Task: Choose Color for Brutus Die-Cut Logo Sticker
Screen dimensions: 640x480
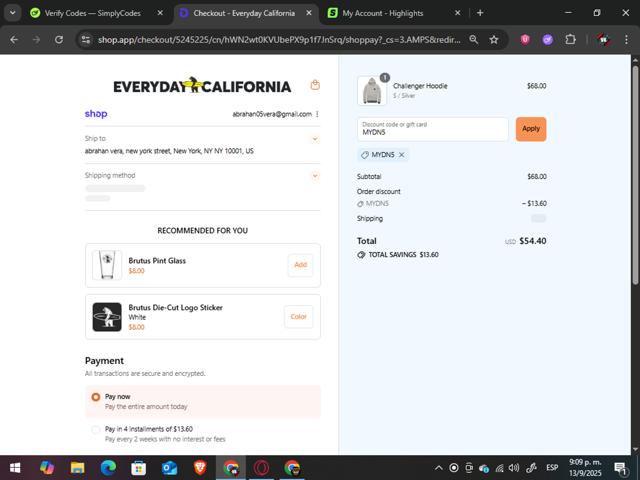Action: tap(298, 317)
